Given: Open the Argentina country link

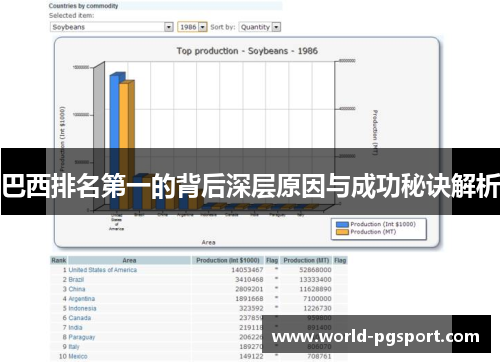Looking at the screenshot, I should coord(82,299).
